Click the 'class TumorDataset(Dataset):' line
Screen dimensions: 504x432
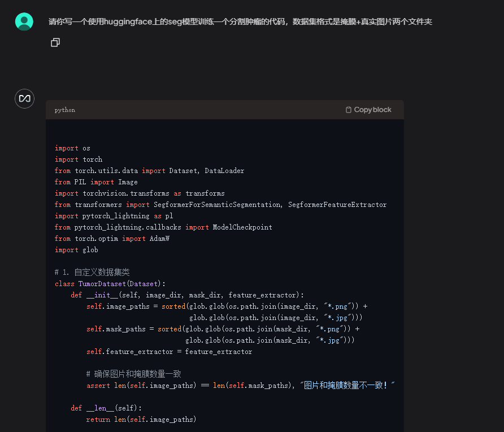coord(110,284)
